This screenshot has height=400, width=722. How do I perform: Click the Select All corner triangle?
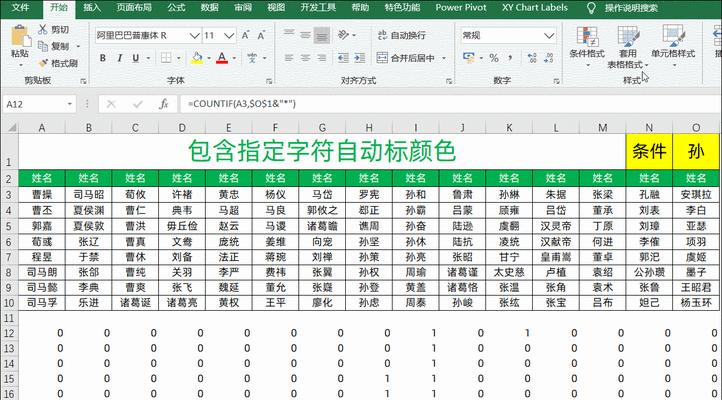click(12, 128)
